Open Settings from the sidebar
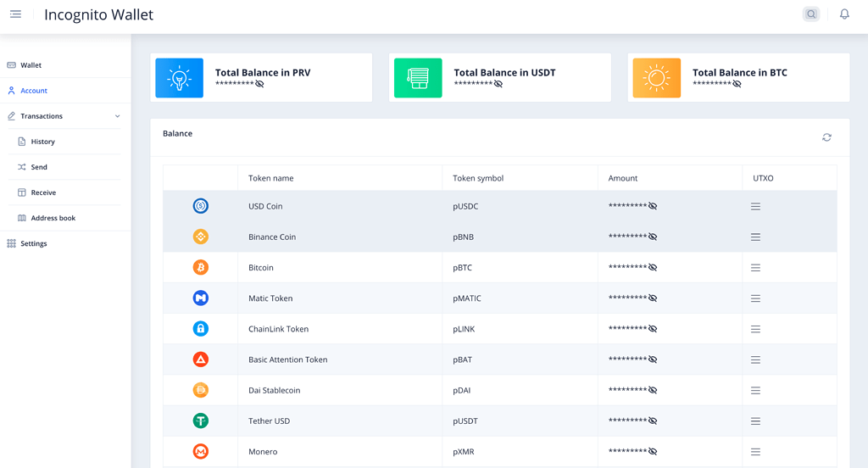 [33, 243]
